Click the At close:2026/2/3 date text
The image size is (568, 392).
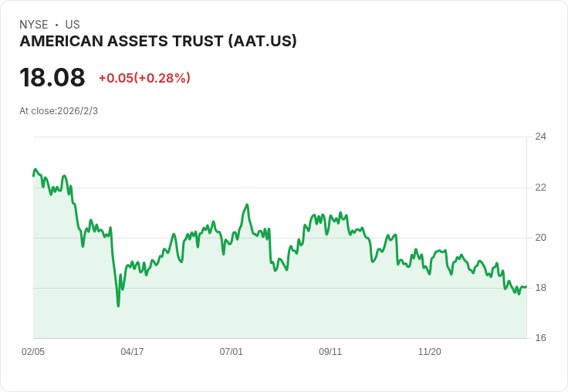(59, 111)
